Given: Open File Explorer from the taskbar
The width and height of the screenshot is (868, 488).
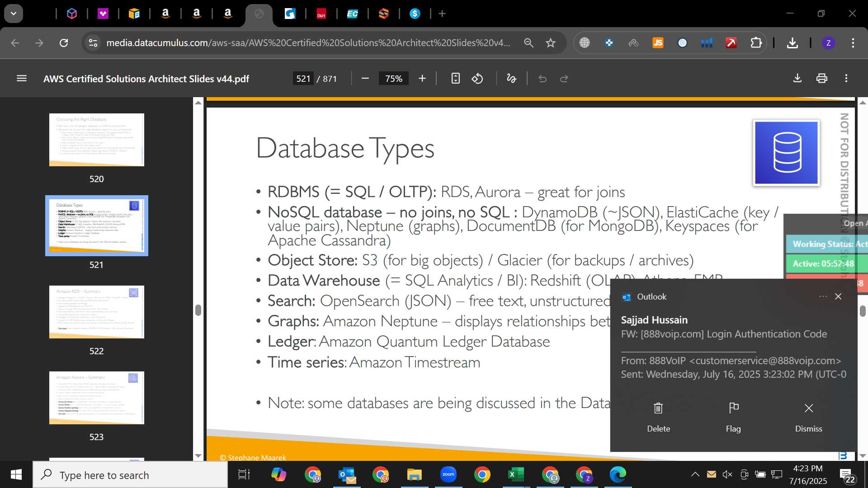Looking at the screenshot, I should (414, 474).
